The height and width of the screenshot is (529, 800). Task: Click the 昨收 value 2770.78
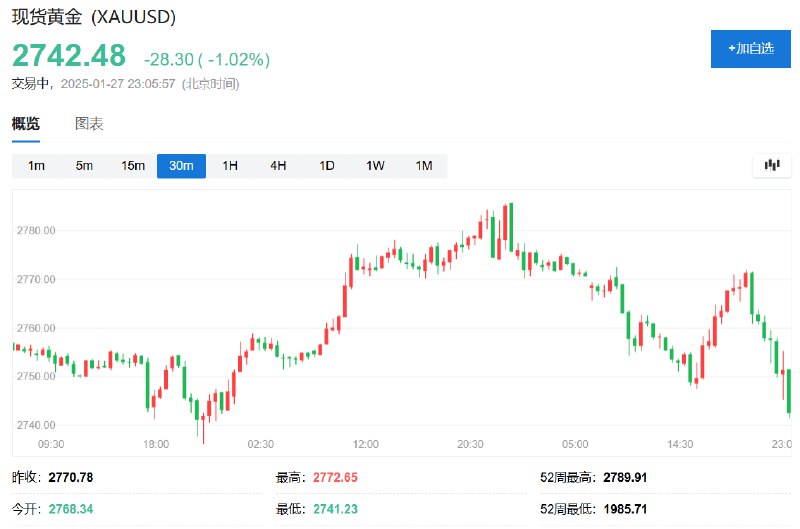click(x=71, y=477)
